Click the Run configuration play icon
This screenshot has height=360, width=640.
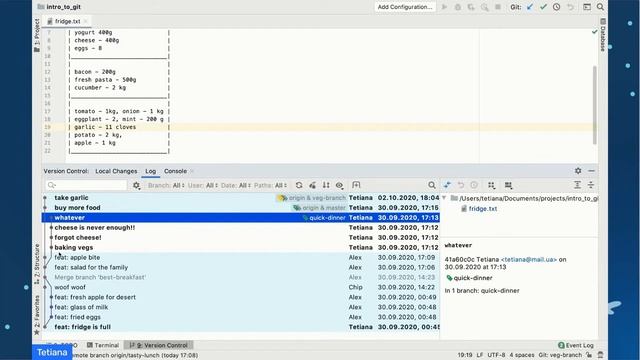(x=444, y=7)
